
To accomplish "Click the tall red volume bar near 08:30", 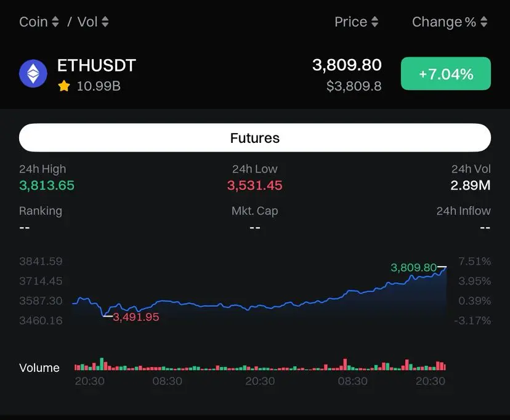I will pyautogui.click(x=345, y=365).
